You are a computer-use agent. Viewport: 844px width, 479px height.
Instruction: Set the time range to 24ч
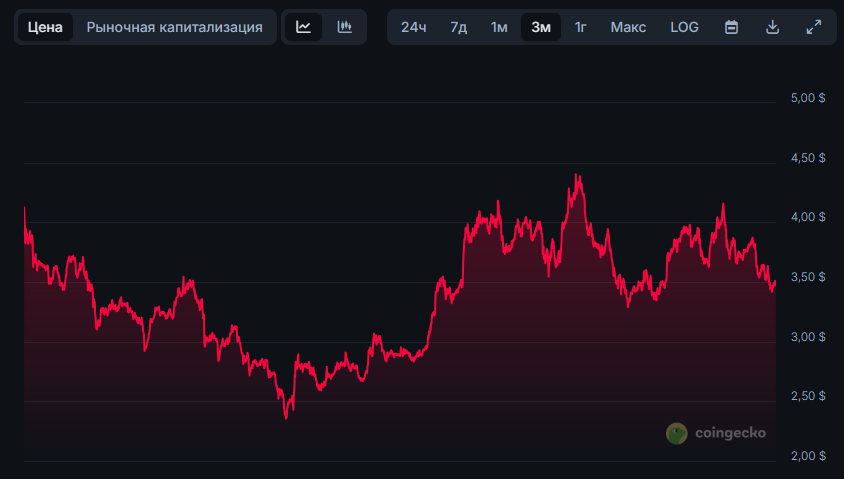point(414,27)
